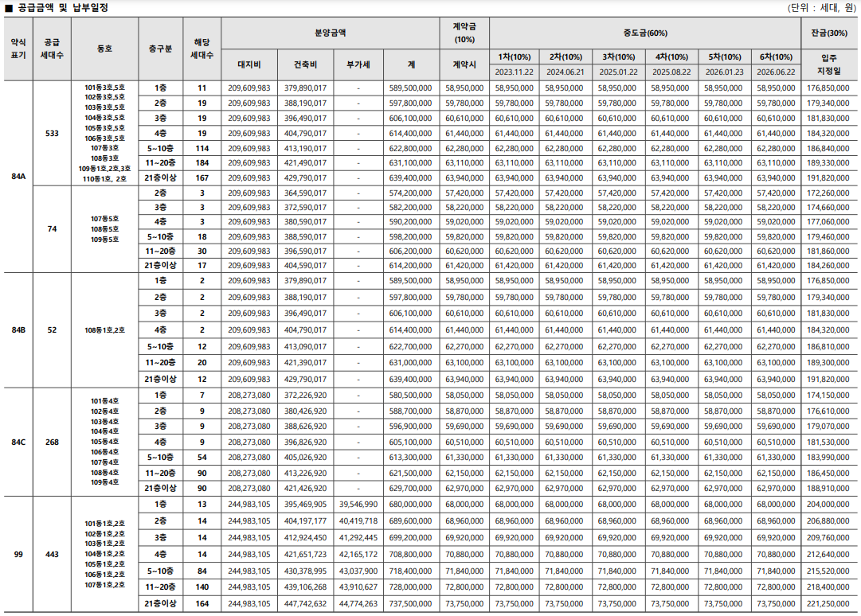
Task: Click VAT value 39,546,990
Action: [x=358, y=504]
